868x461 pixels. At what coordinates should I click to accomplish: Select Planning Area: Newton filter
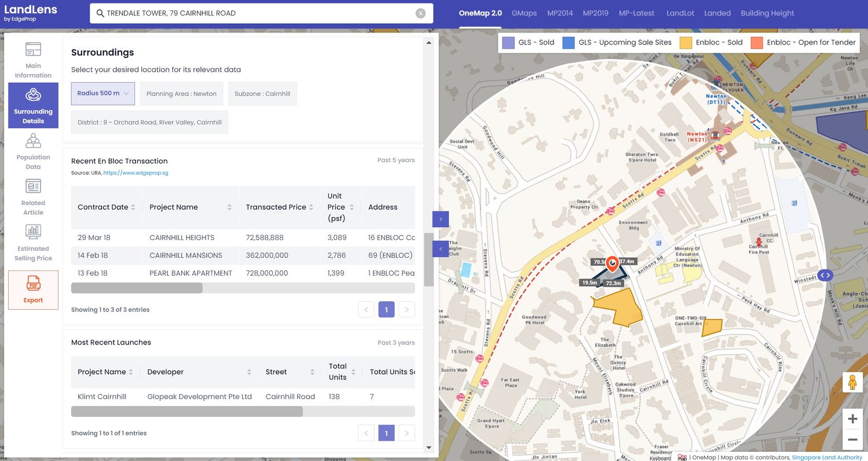[x=181, y=94]
